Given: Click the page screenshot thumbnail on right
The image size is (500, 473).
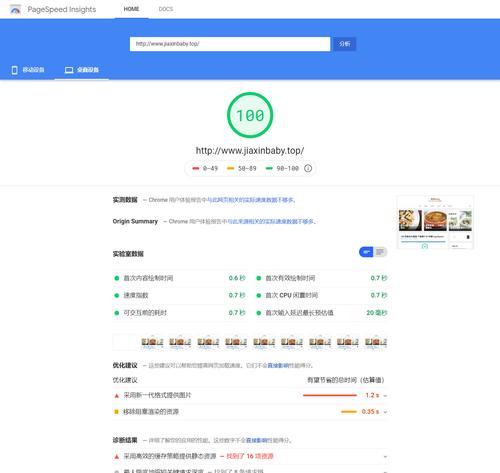Looking at the screenshot, I should coord(435,222).
